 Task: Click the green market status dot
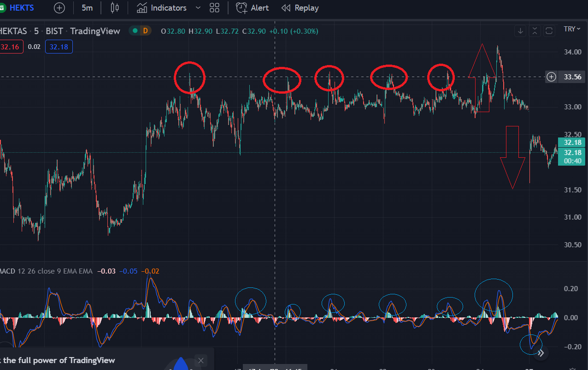pos(135,31)
